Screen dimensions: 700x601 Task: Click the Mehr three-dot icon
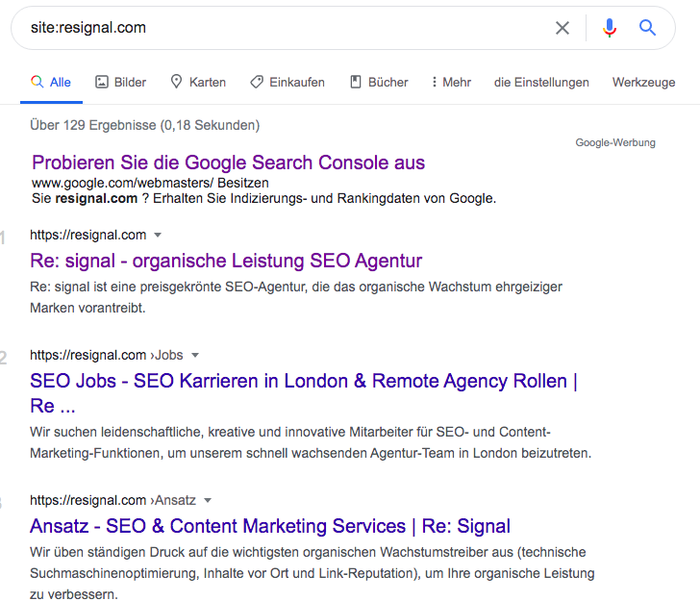[x=434, y=82]
